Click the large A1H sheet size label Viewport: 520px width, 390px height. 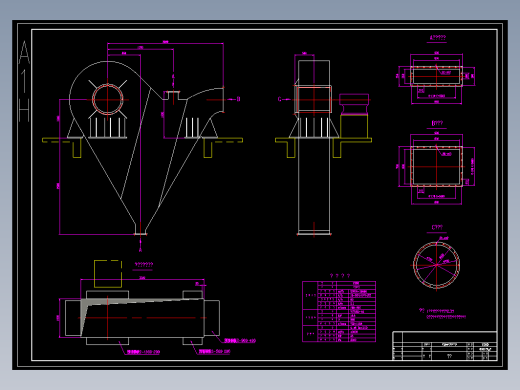click(24, 81)
